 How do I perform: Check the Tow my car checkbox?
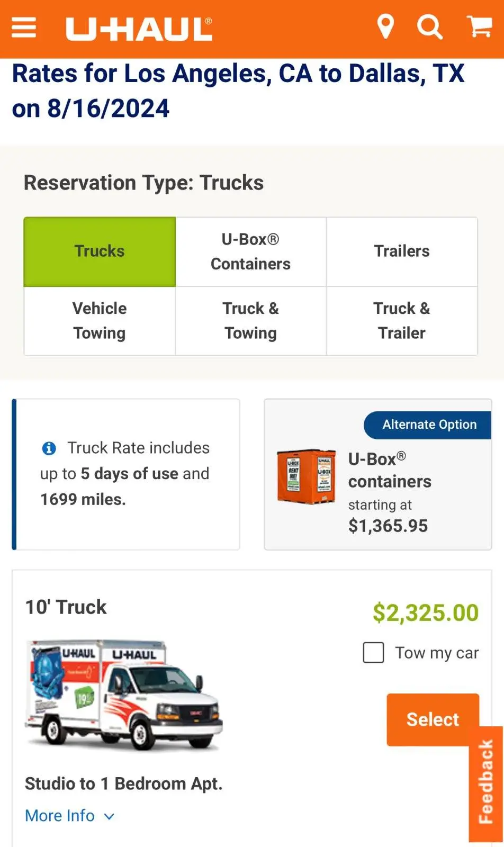[x=373, y=653]
